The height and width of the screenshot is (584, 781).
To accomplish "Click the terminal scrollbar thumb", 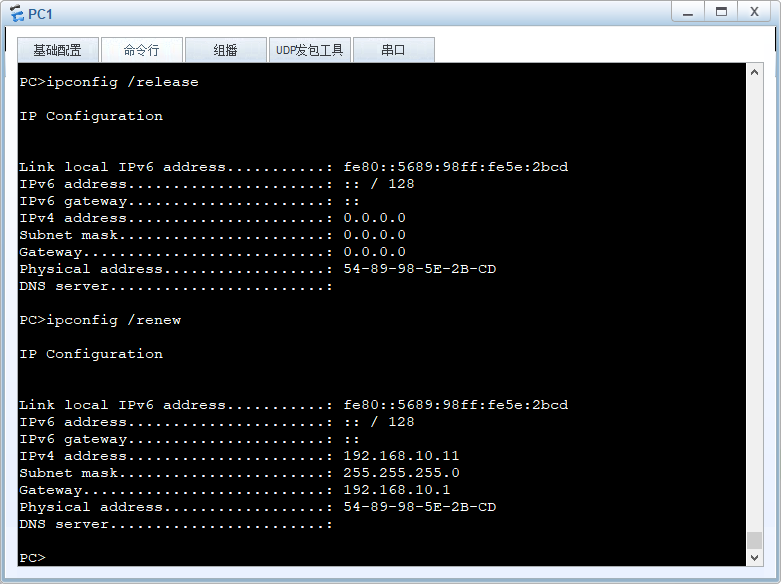I will pos(755,540).
